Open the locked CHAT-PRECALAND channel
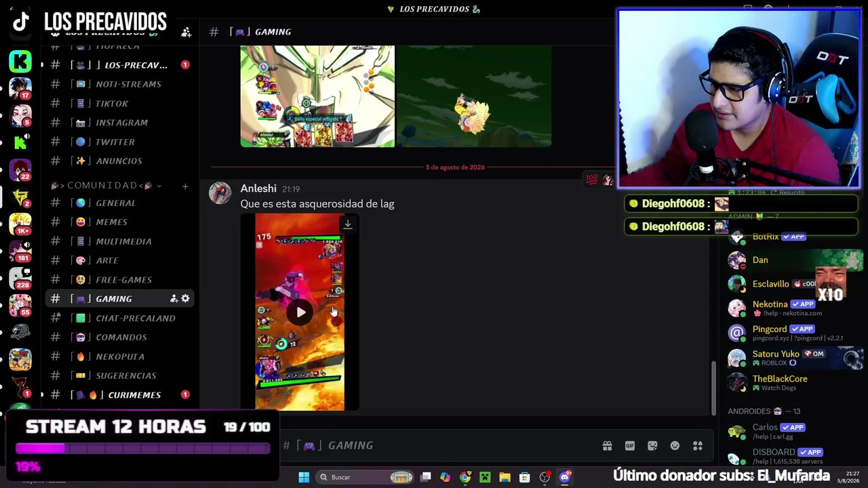The width and height of the screenshot is (868, 488). [x=119, y=318]
